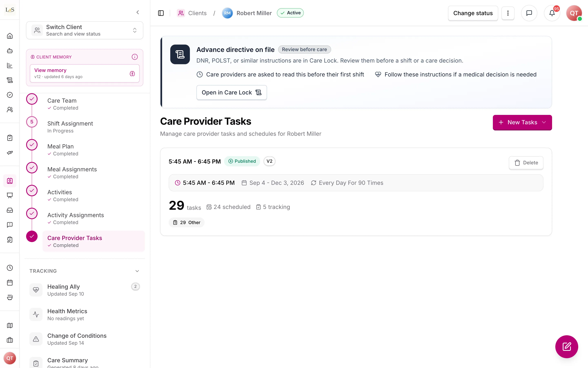588x368 pixels.
Task: Open the Switch Client selector
Action: click(85, 30)
